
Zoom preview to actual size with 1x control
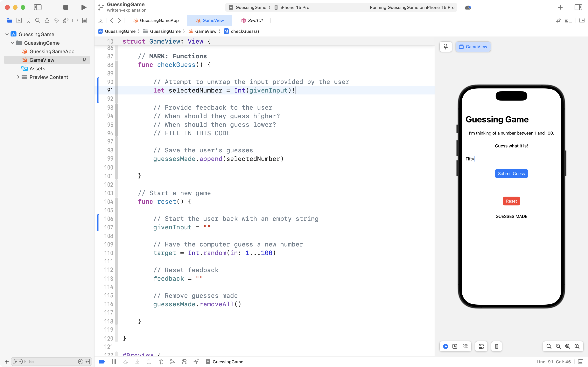(x=558, y=346)
